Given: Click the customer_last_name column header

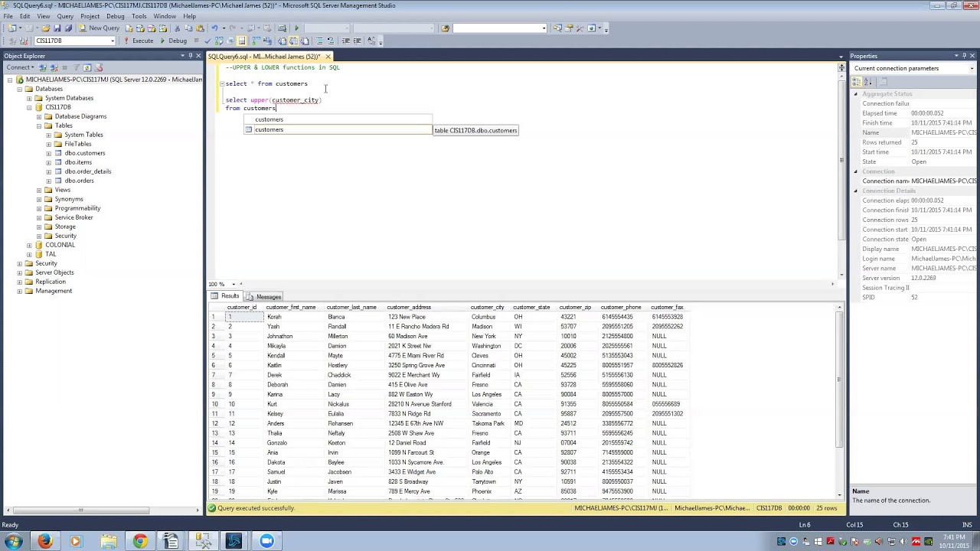Looking at the screenshot, I should pos(351,307).
